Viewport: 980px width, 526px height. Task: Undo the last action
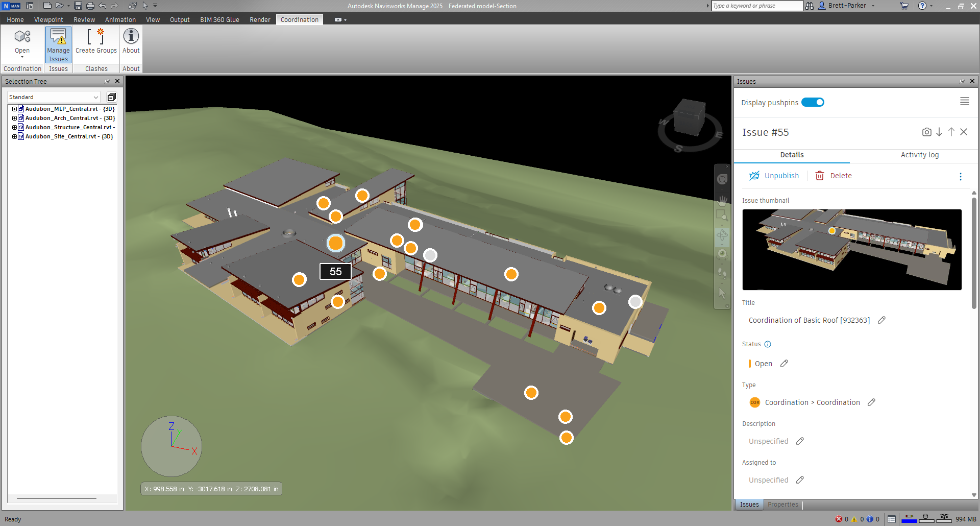click(103, 6)
